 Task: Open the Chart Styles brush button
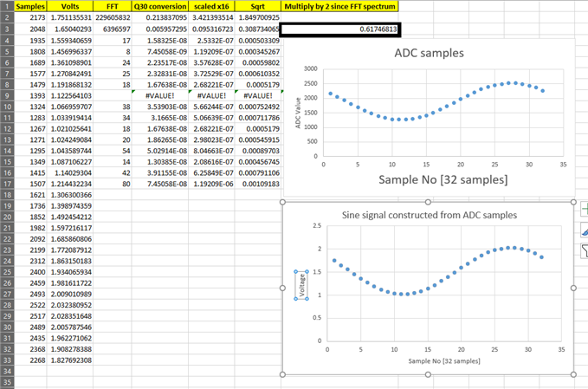tap(585, 230)
